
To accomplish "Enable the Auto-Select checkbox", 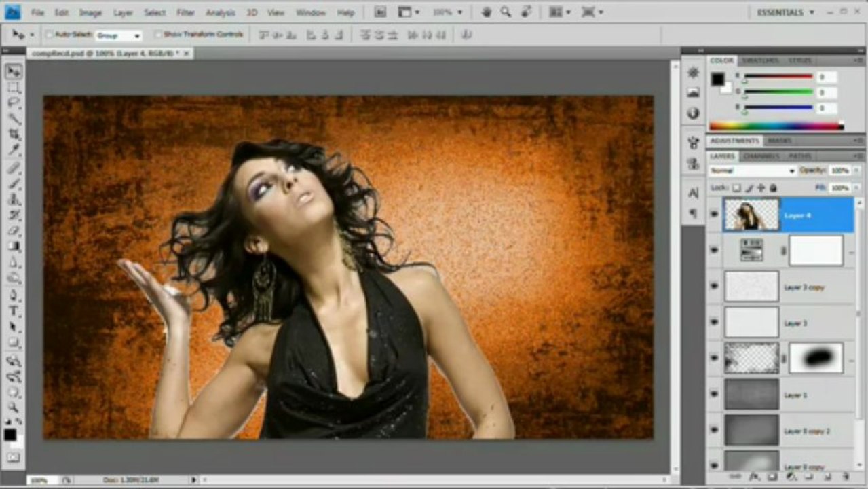I will coord(49,34).
